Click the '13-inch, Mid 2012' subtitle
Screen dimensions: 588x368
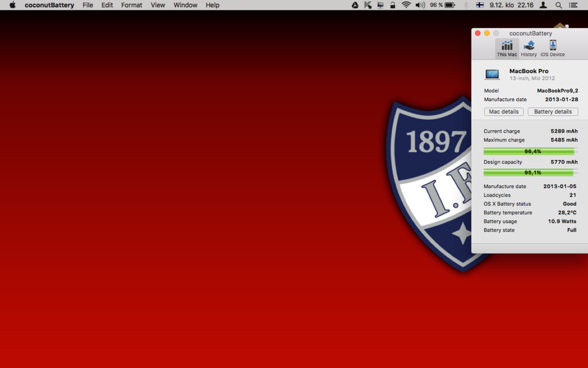coord(532,78)
